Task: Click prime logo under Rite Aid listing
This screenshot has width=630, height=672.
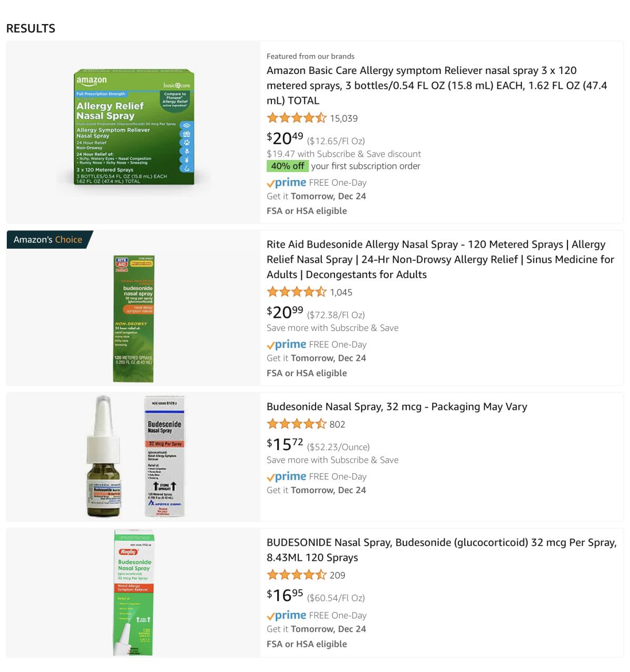Action: pos(287,345)
